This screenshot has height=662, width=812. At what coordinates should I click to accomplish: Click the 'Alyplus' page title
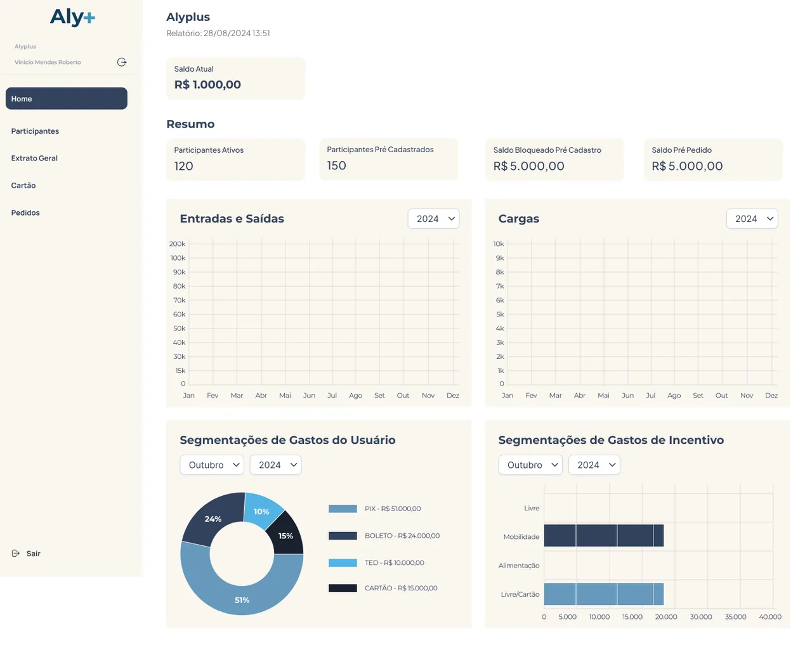pyautogui.click(x=188, y=17)
